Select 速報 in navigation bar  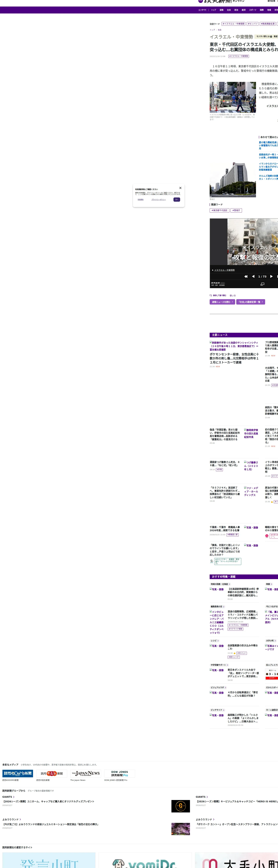(221, 10)
